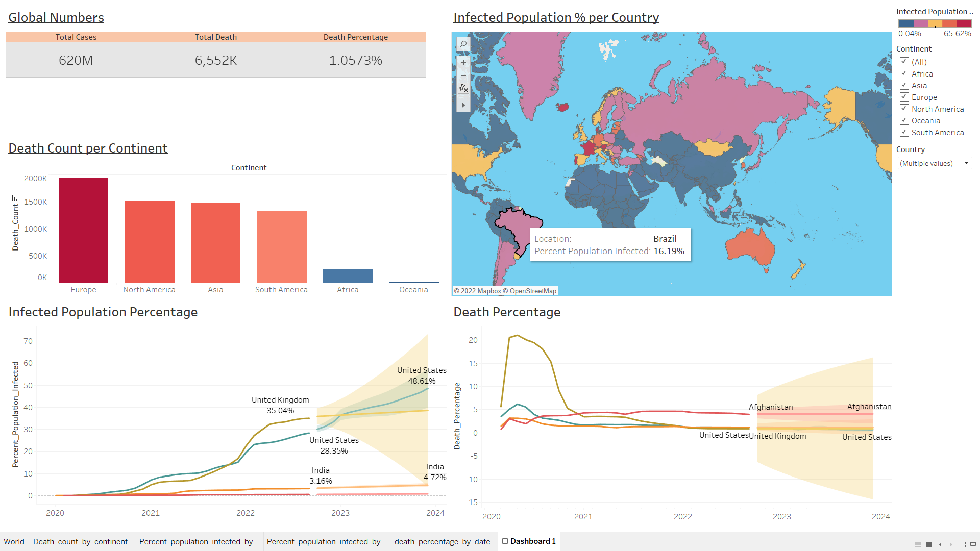The height and width of the screenshot is (551, 980).
Task: Switch to the World sheet tab
Action: point(14,542)
